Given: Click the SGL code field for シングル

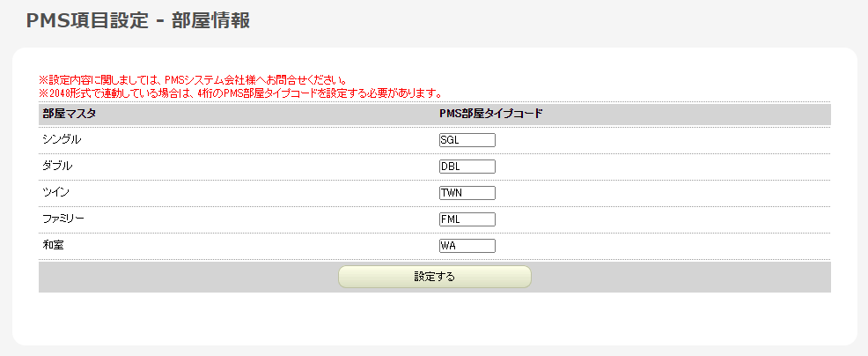Looking at the screenshot, I should 467,140.
